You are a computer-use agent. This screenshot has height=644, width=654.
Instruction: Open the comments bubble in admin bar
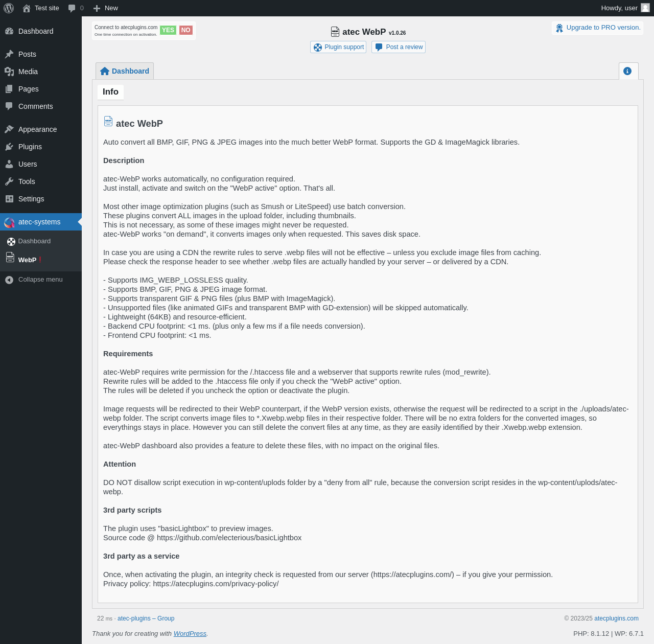[72, 8]
